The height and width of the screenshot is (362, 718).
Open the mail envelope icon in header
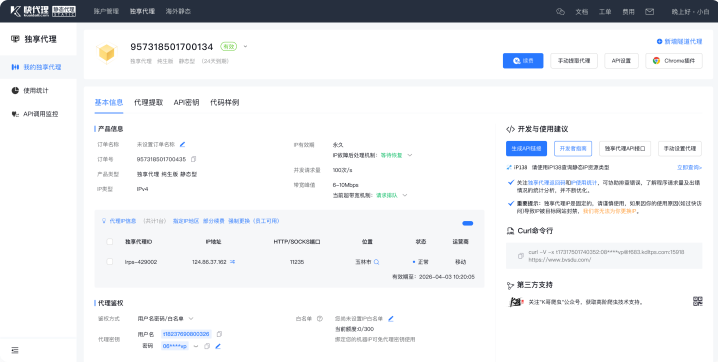(649, 12)
